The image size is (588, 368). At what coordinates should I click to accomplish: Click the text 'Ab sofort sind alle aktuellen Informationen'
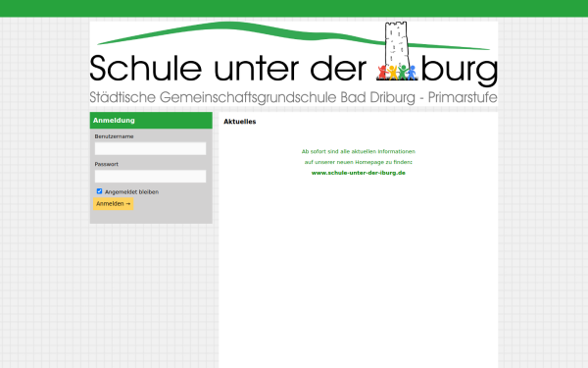click(x=359, y=151)
